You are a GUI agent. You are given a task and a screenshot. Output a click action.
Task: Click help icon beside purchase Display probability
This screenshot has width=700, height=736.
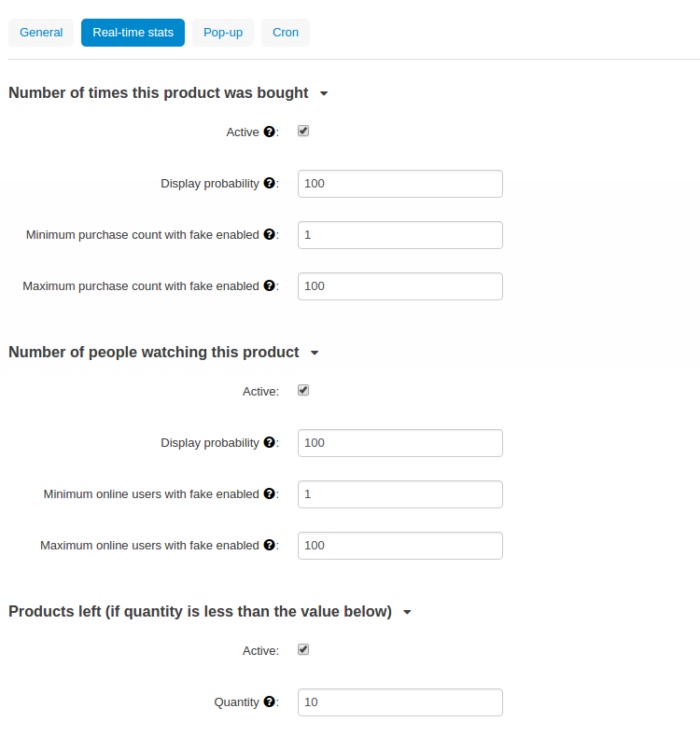point(269,183)
